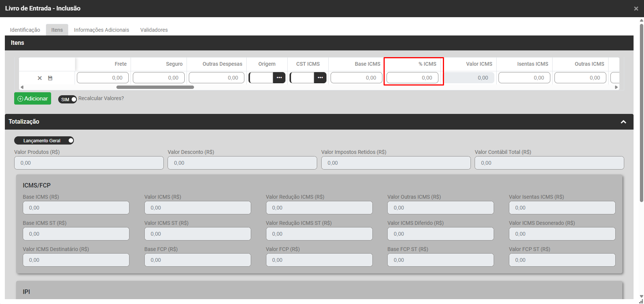Open the Informações Adicionais tab
Viewport: 644px width, 304px height.
pos(101,30)
